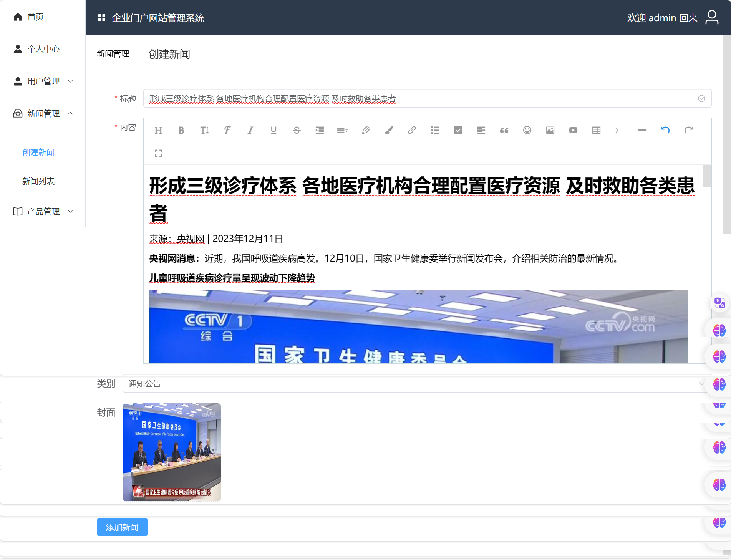Toggle italic formatting
This screenshot has height=560, width=731.
point(250,130)
